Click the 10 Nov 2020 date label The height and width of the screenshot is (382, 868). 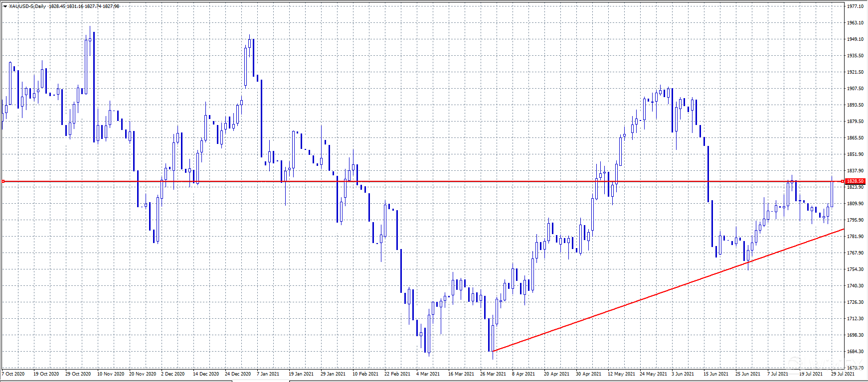110,374
